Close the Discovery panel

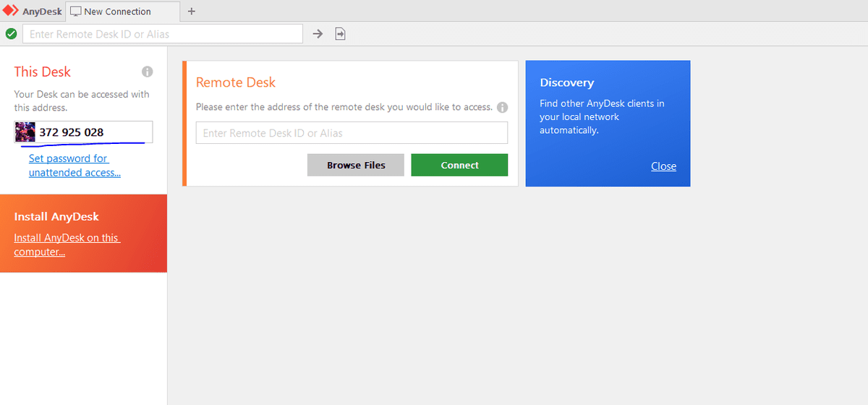pos(663,166)
